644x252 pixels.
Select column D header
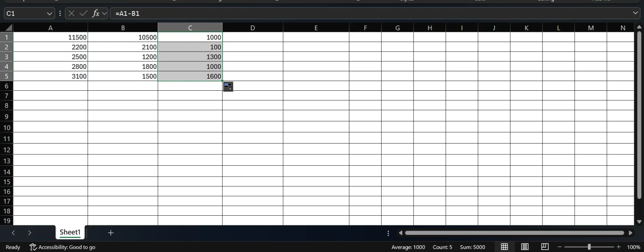coord(252,28)
